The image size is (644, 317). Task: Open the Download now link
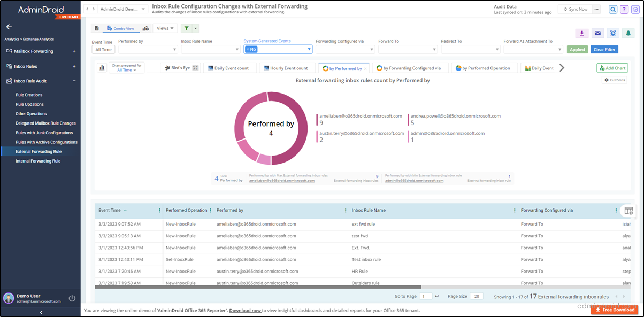click(246, 310)
